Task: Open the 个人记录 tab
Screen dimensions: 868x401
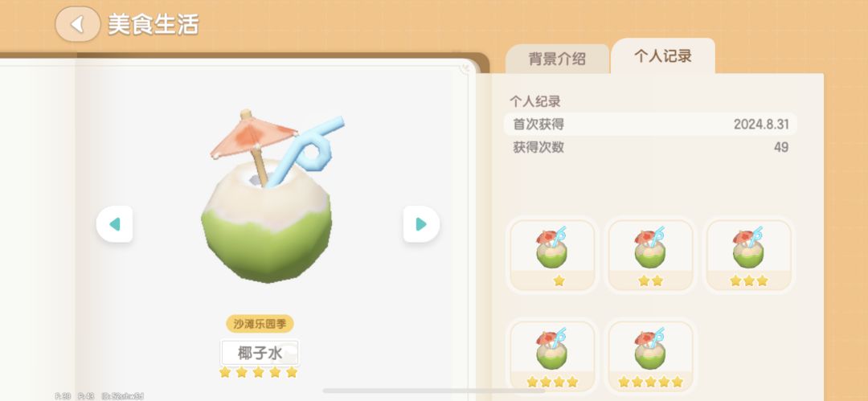Action: [662, 56]
